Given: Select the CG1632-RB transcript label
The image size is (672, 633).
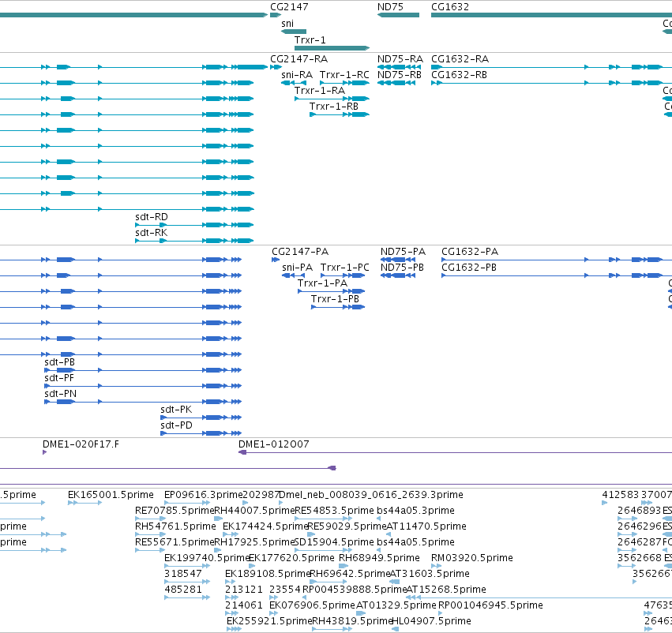Looking at the screenshot, I should click(459, 74).
